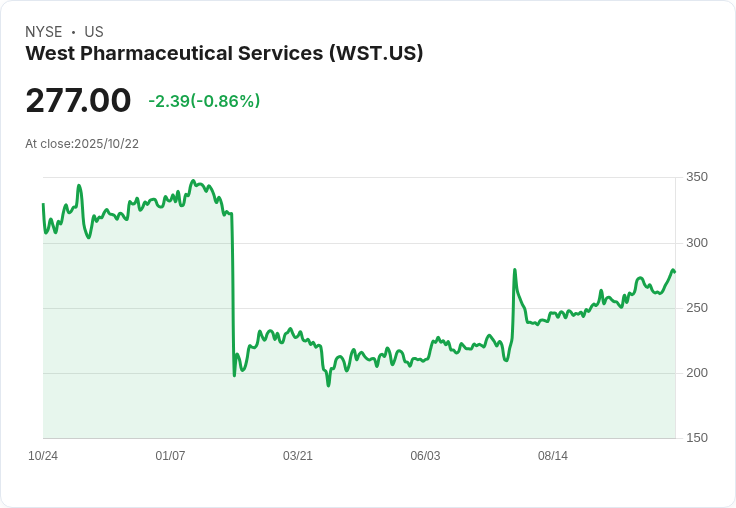Click the 200 price axis label

697,373
